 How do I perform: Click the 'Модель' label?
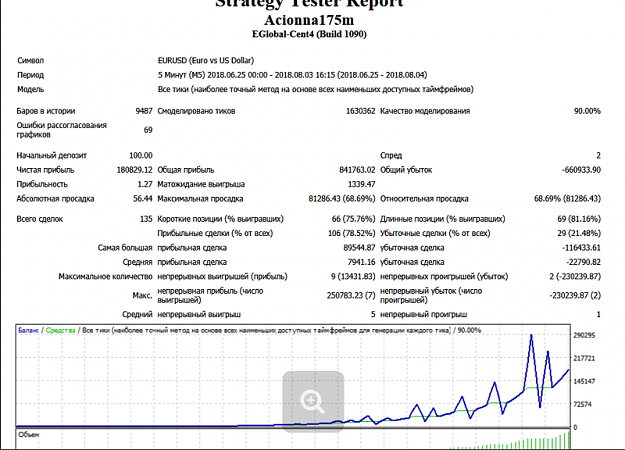(x=30, y=89)
